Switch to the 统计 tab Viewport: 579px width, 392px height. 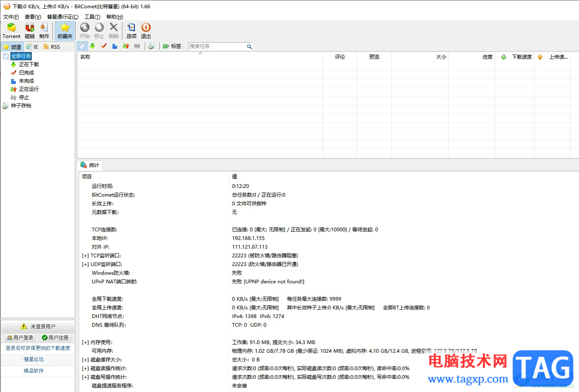click(90, 165)
